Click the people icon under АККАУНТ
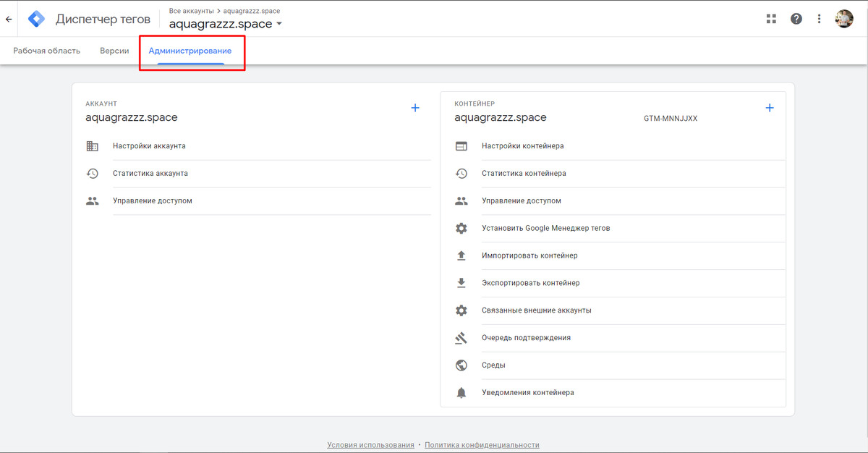This screenshot has height=453, width=868. 92,201
